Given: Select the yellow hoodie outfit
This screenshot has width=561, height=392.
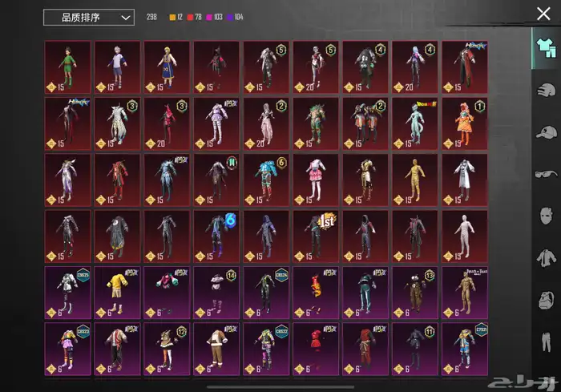Looking at the screenshot, I should point(117,292).
